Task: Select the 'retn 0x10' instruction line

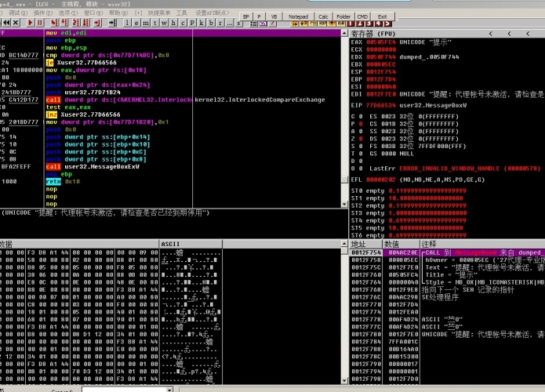Action: tap(63, 181)
